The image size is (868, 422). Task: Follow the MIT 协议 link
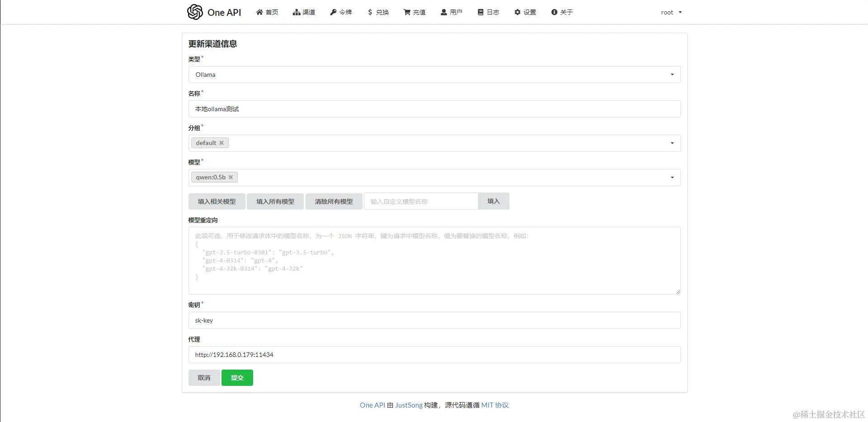(495, 405)
